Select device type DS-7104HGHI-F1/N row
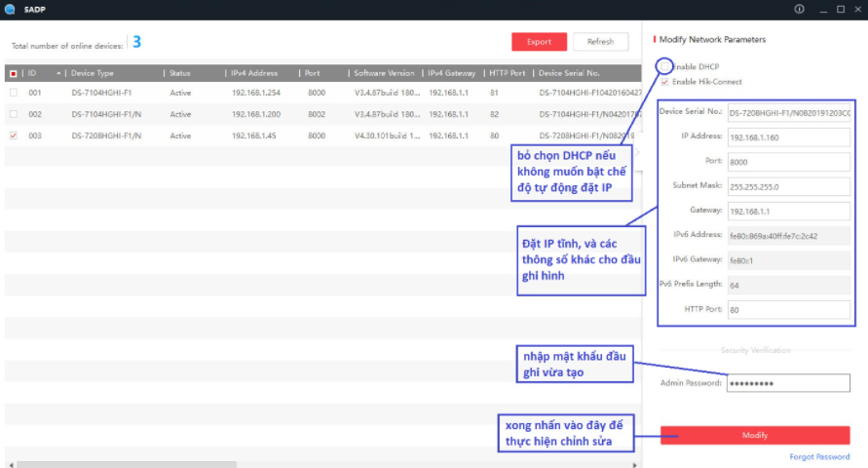Viewport: 868px width, 468px height. 106,114
